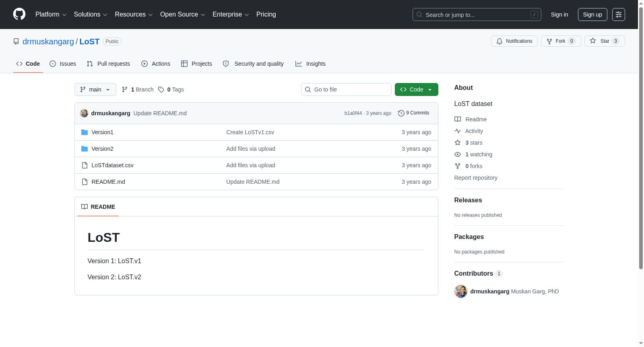Open commit Create LoSTv1.csv
Viewport: 644px width, 347px height.
tap(250, 132)
